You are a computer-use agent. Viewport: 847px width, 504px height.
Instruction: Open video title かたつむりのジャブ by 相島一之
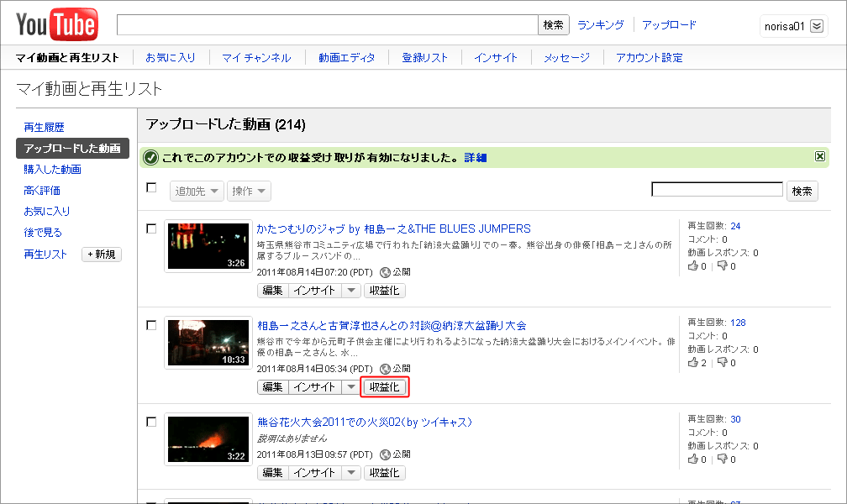click(x=394, y=229)
